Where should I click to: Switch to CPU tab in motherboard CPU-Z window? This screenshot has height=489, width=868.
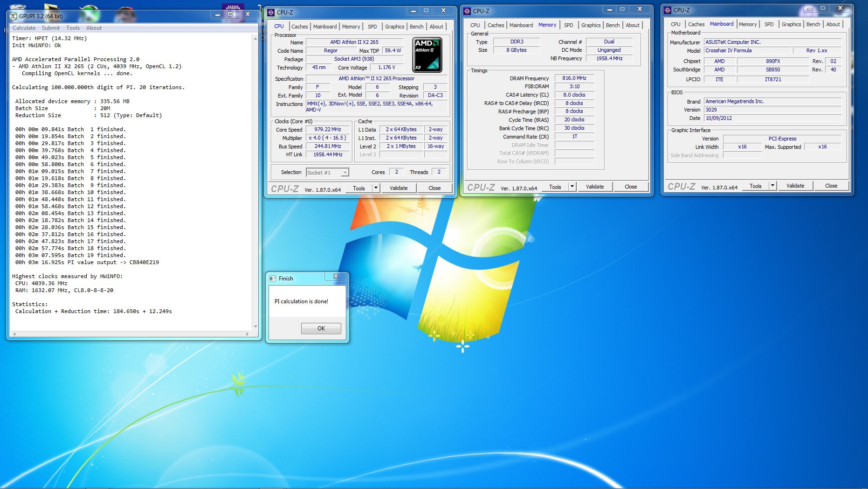pyautogui.click(x=675, y=24)
